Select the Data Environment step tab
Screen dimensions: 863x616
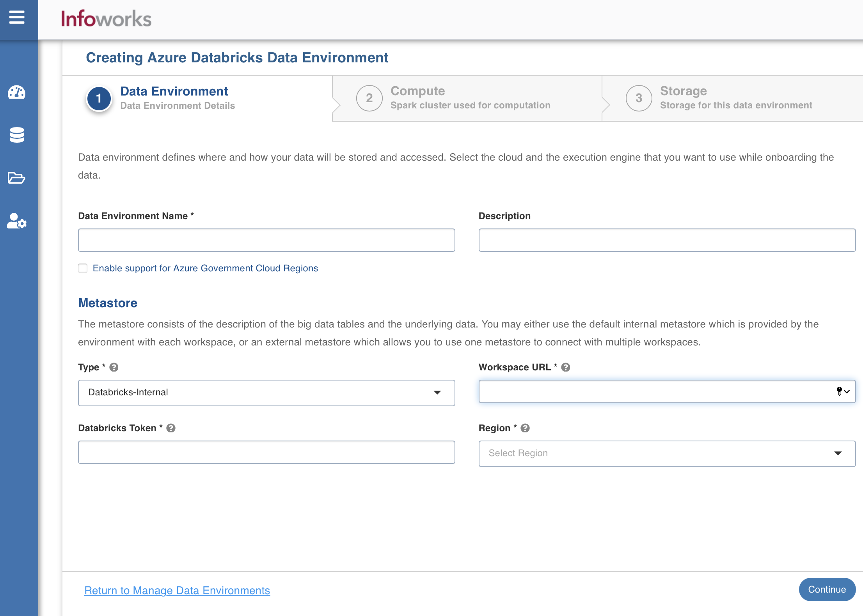(x=197, y=98)
